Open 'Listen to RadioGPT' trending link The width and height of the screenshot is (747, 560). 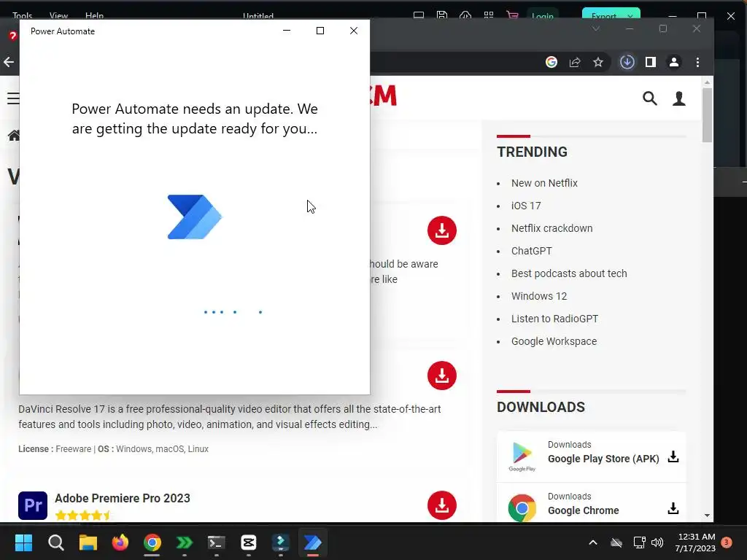pyautogui.click(x=554, y=319)
